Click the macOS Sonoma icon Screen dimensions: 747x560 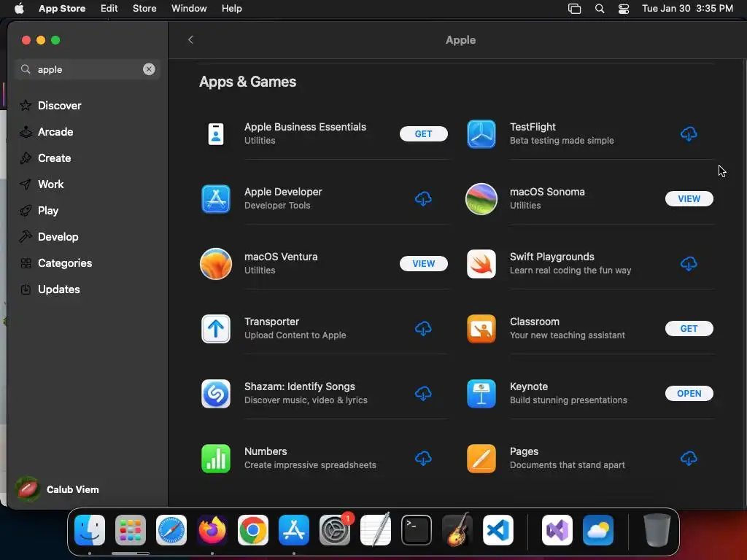(481, 198)
